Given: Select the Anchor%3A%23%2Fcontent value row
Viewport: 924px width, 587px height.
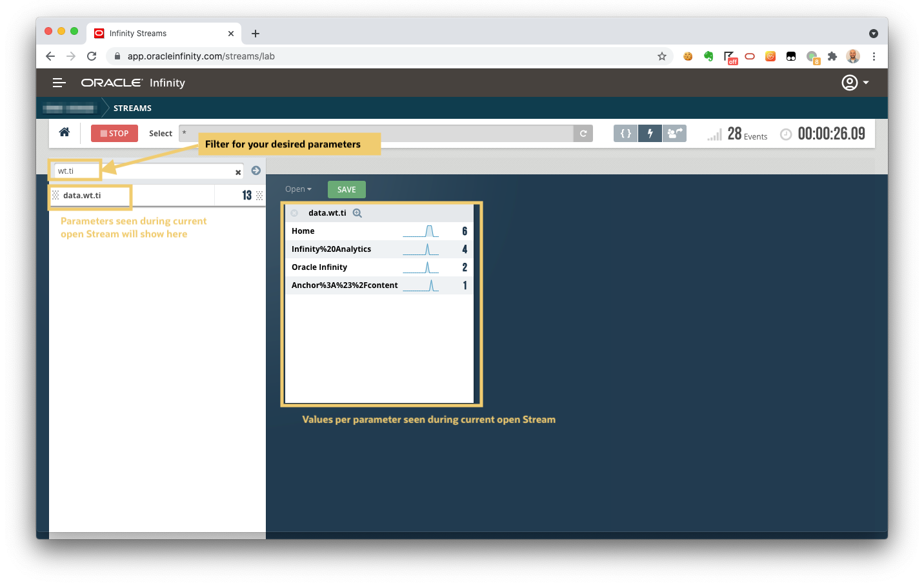Looking at the screenshot, I should [x=379, y=285].
